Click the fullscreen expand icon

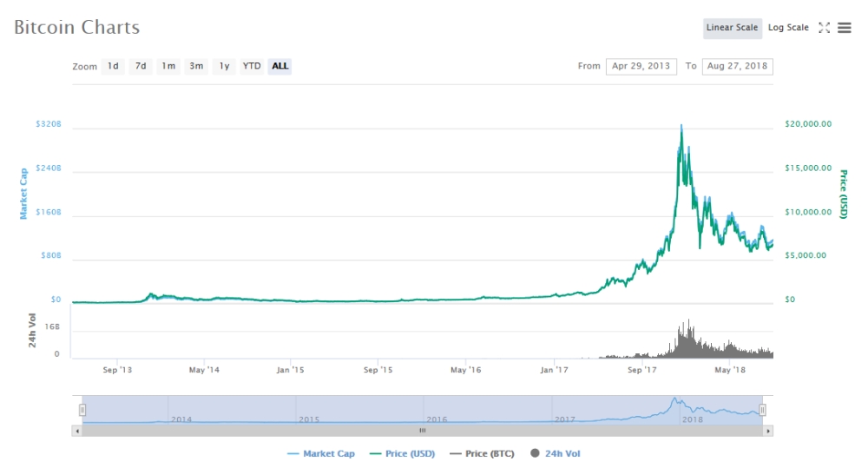click(825, 28)
